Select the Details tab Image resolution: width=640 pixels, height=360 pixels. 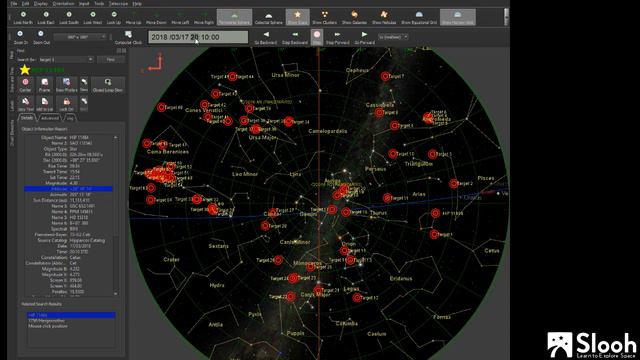(x=27, y=118)
